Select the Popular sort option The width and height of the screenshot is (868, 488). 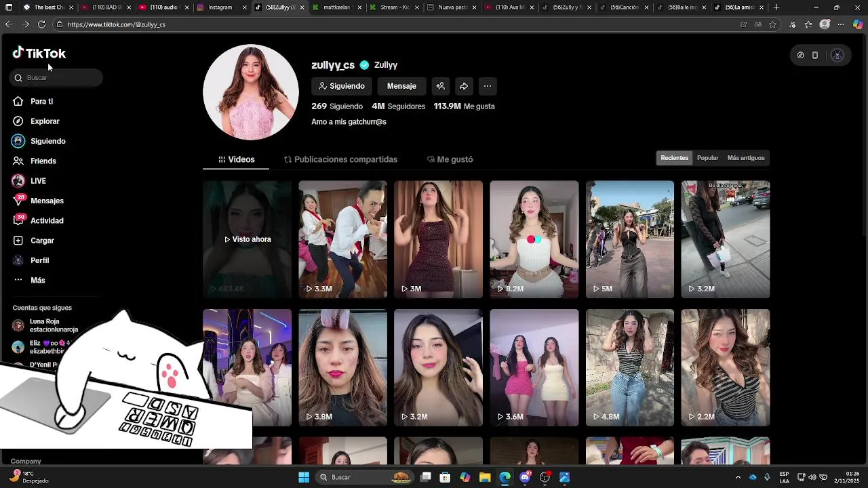707,158
